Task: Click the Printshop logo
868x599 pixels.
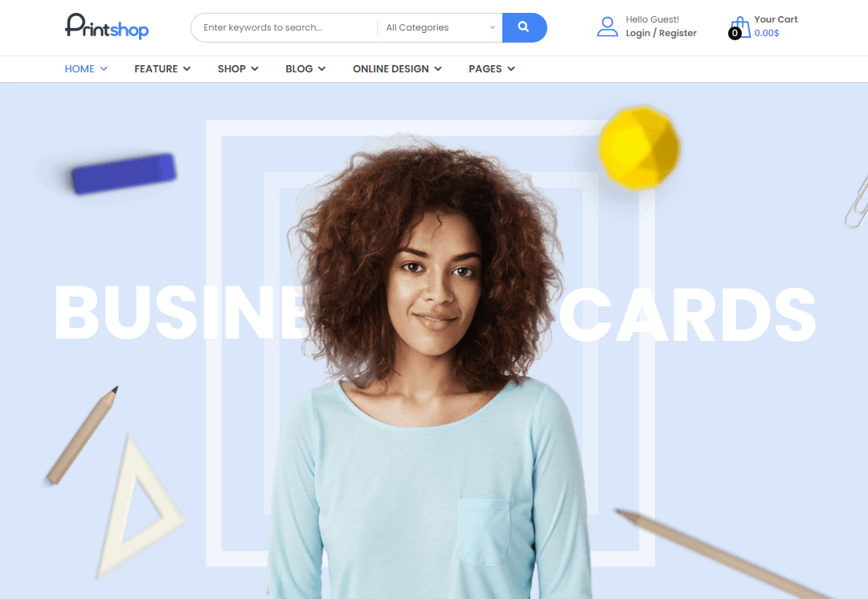Action: (107, 27)
